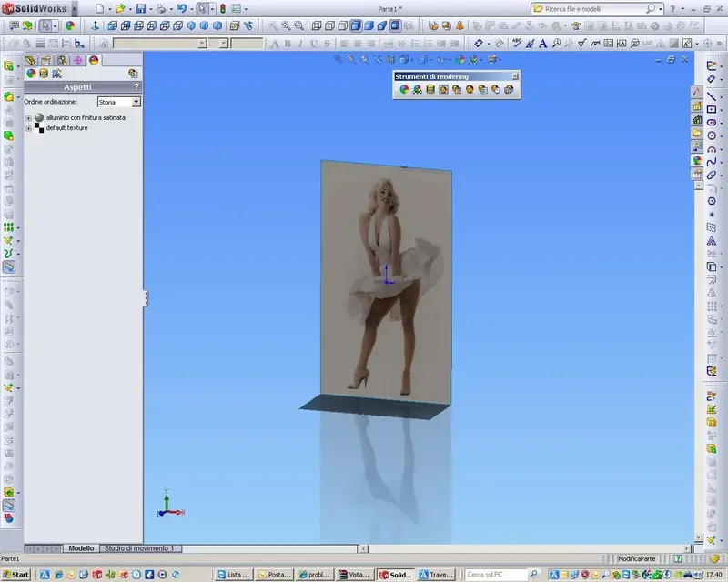The image size is (728, 582).
Task: Click the Surface Finish checkmark icon
Action: click(582, 43)
